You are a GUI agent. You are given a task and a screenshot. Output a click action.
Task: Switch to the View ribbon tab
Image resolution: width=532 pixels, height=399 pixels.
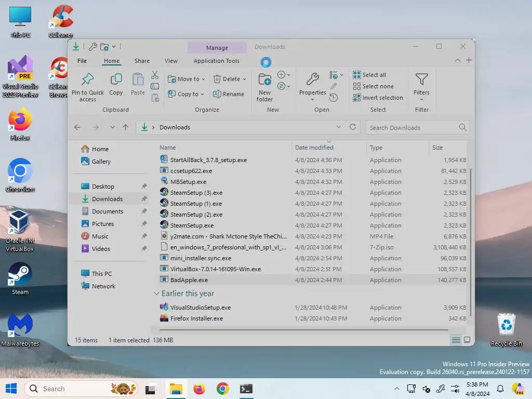click(x=171, y=61)
